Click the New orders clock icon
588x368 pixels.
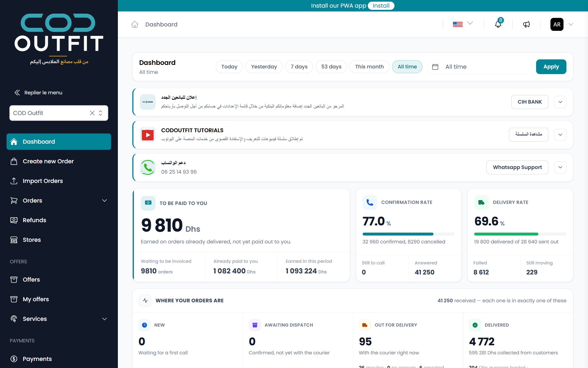point(144,325)
